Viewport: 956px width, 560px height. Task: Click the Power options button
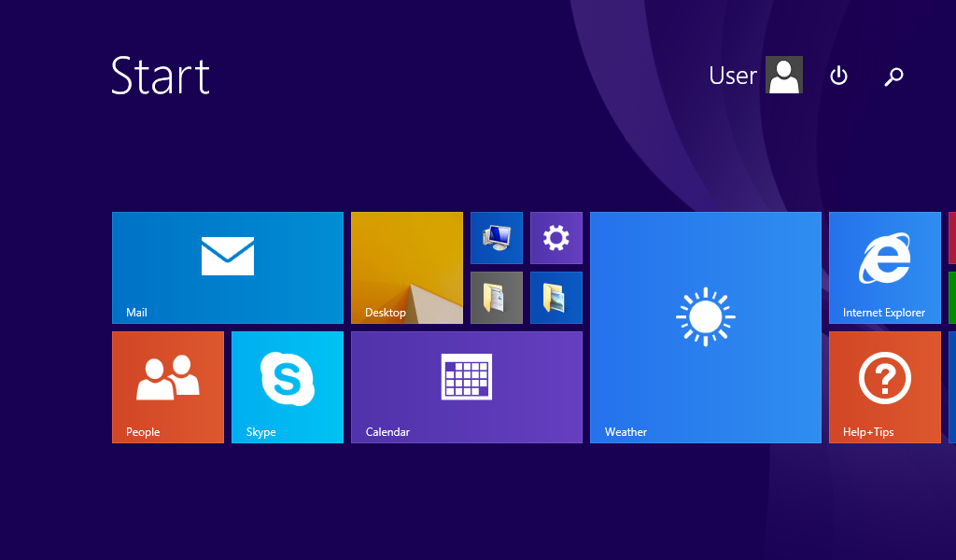pos(838,76)
